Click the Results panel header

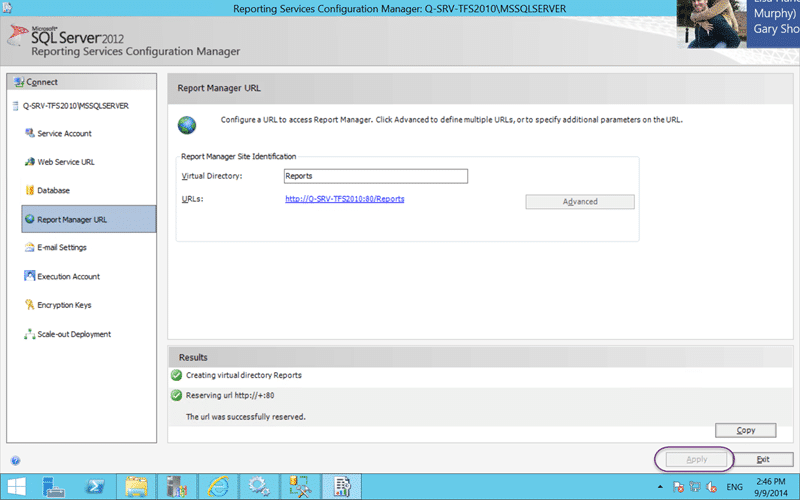(480, 357)
